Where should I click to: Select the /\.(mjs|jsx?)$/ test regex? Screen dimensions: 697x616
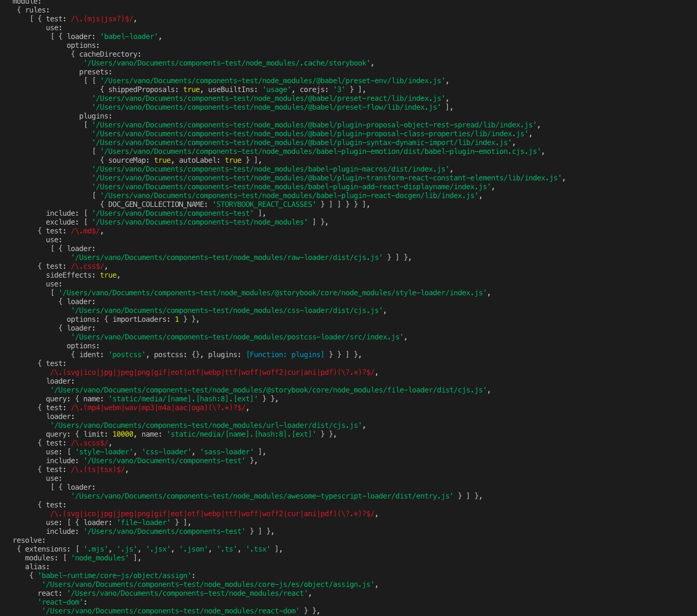(102, 19)
